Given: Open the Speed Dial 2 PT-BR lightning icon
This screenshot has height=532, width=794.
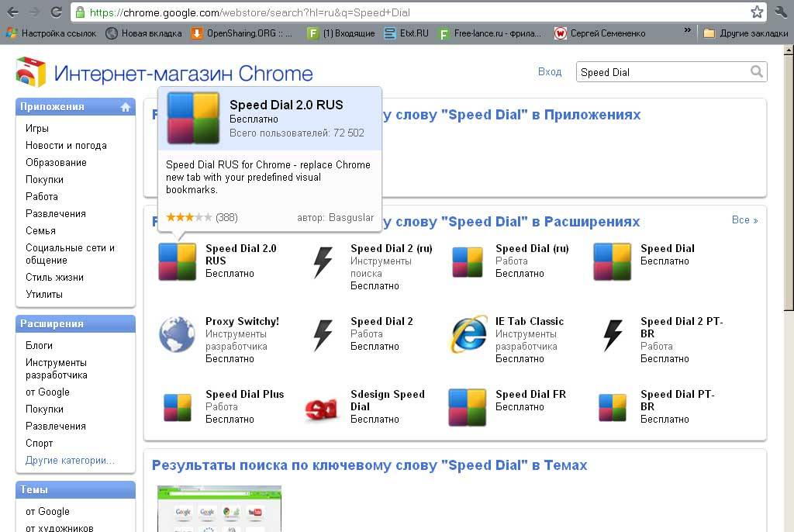Looking at the screenshot, I should click(x=613, y=335).
